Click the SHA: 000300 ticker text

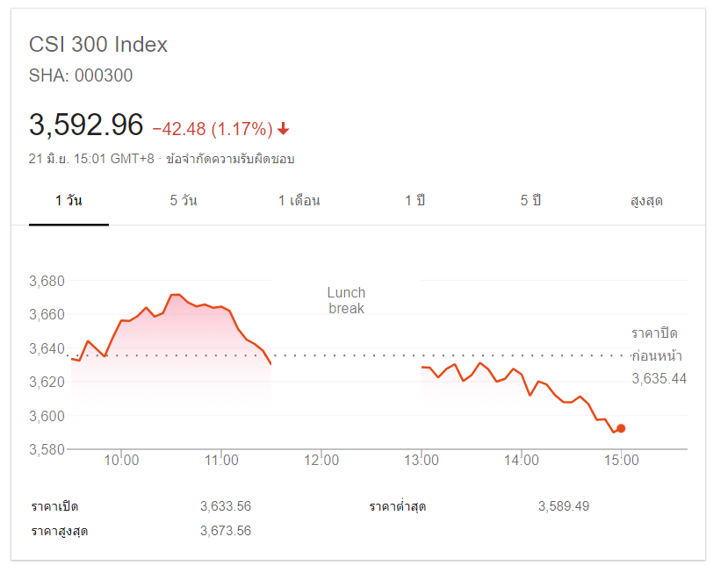tap(81, 75)
